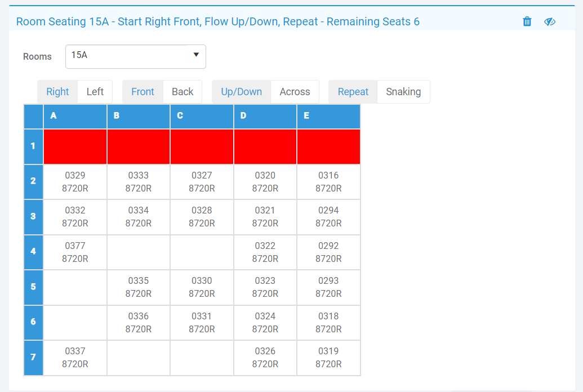The height and width of the screenshot is (392, 583).
Task: Click empty seat in row 4 column B
Action: point(139,252)
